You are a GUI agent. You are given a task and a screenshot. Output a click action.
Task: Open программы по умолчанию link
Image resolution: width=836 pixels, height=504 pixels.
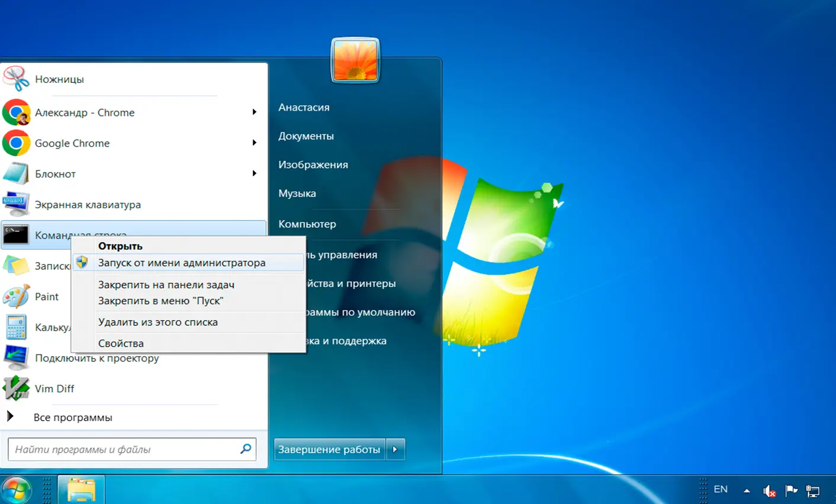pyautogui.click(x=361, y=312)
